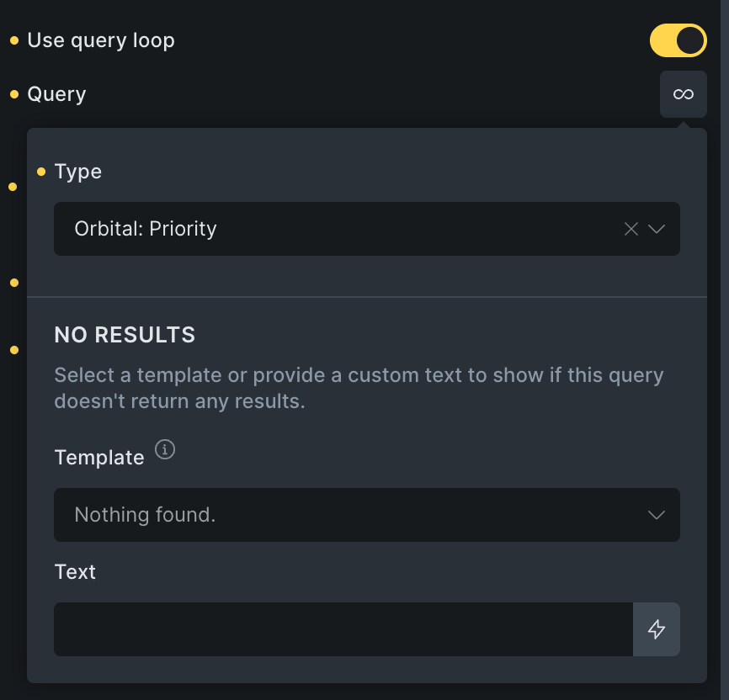The width and height of the screenshot is (729, 700).
Task: Turn off the Use query loop switch
Action: click(x=678, y=40)
